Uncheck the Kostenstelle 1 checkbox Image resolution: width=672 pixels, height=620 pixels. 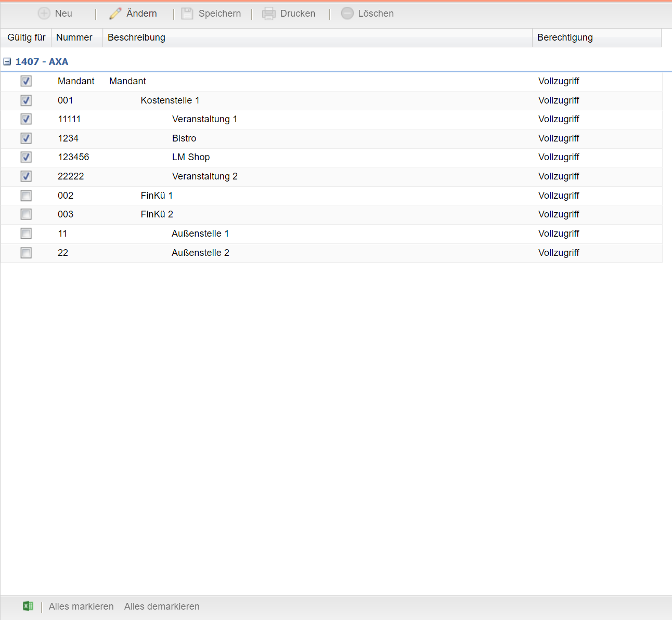(26, 100)
